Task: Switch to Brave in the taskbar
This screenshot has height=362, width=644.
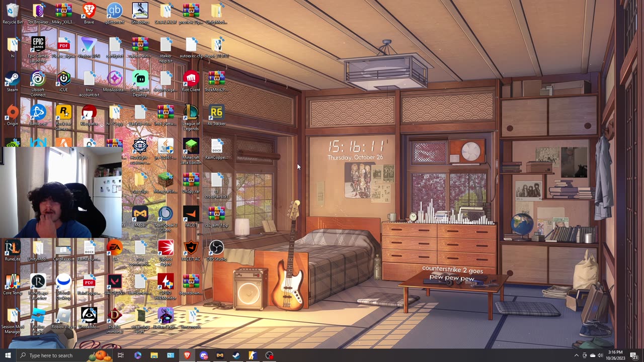Action: [x=187, y=355]
